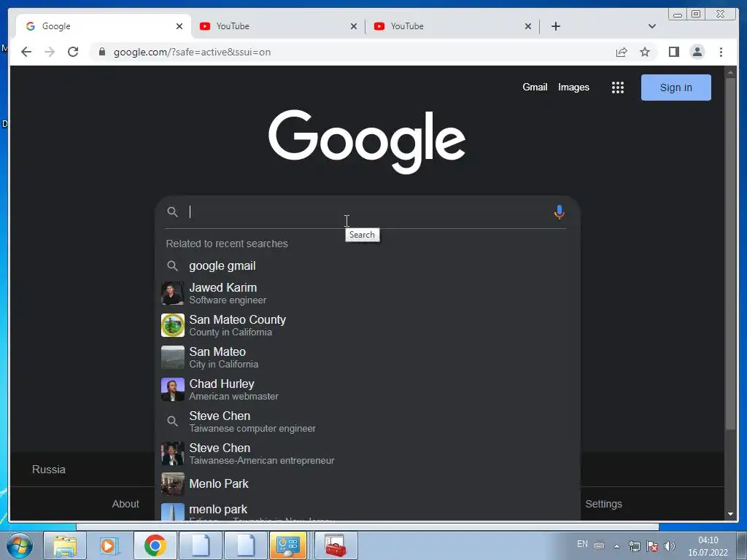Share this page via the share icon
747x560 pixels.
click(x=622, y=52)
